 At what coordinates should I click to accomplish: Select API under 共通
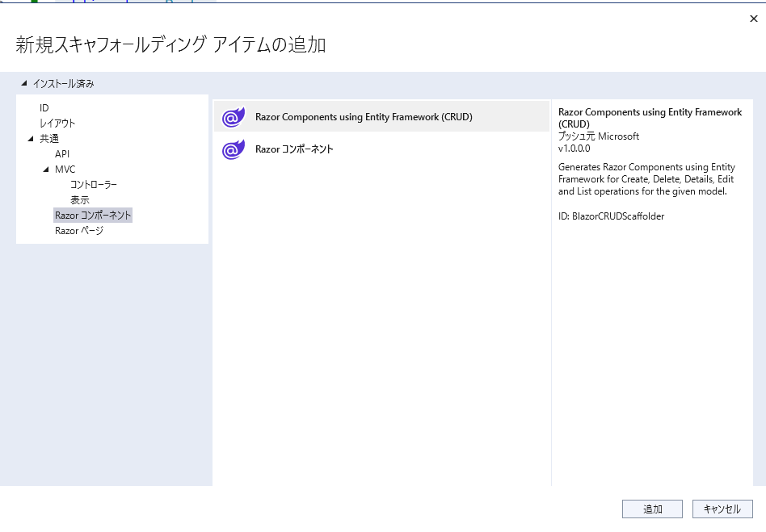click(62, 153)
